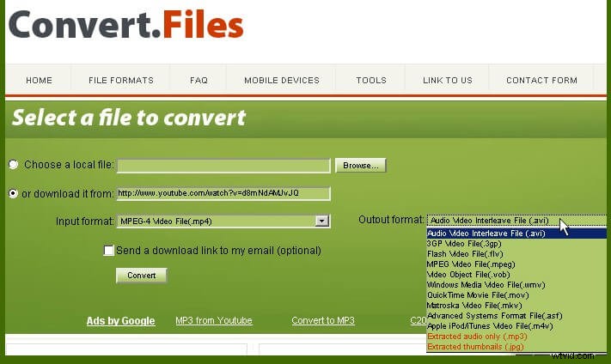Select the 'or download it from' radio button
The image size is (611, 364).
coord(13,193)
